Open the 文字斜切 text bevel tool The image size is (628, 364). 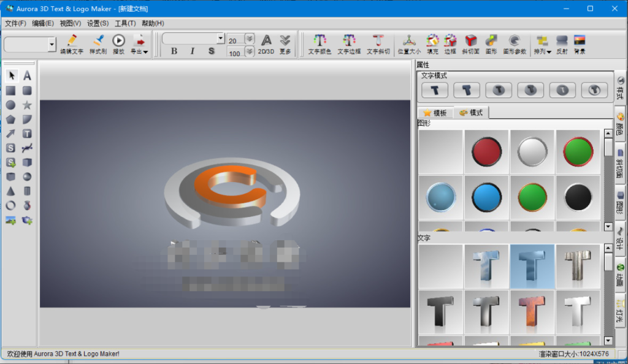pyautogui.click(x=378, y=44)
